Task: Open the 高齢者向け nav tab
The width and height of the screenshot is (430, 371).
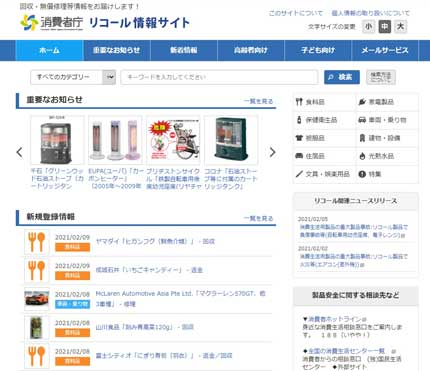Action: (251, 50)
